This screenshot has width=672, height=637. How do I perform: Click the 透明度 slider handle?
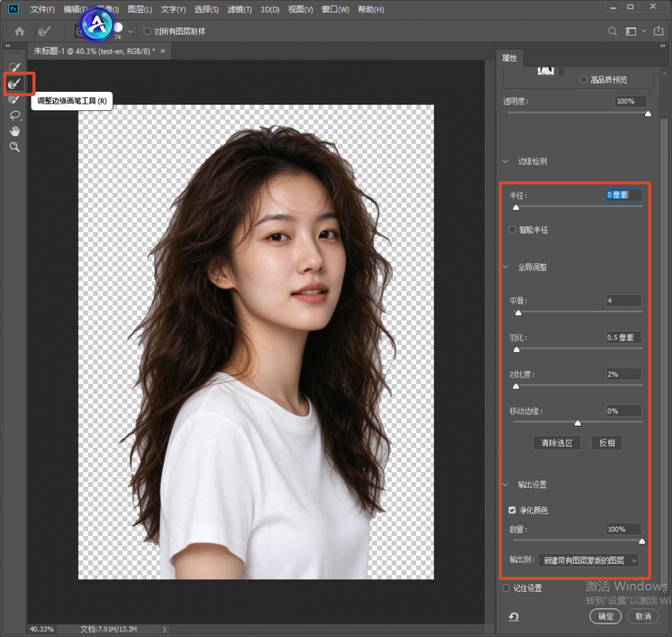tap(648, 114)
